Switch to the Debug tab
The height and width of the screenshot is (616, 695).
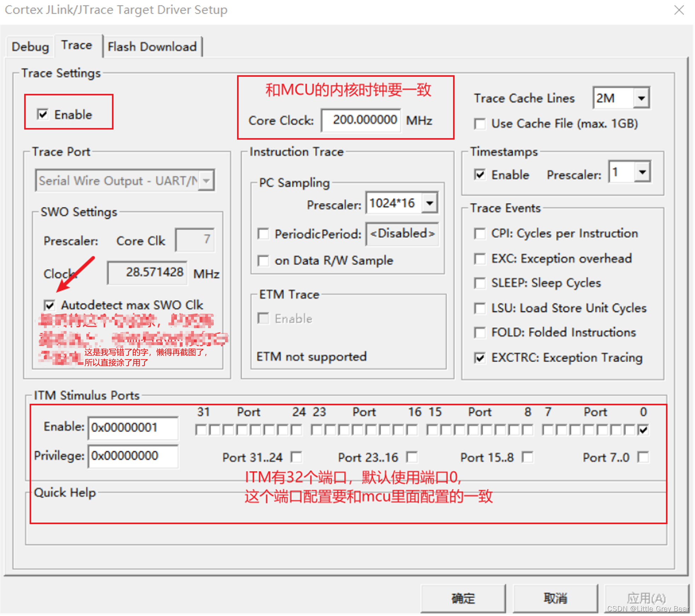[x=30, y=47]
